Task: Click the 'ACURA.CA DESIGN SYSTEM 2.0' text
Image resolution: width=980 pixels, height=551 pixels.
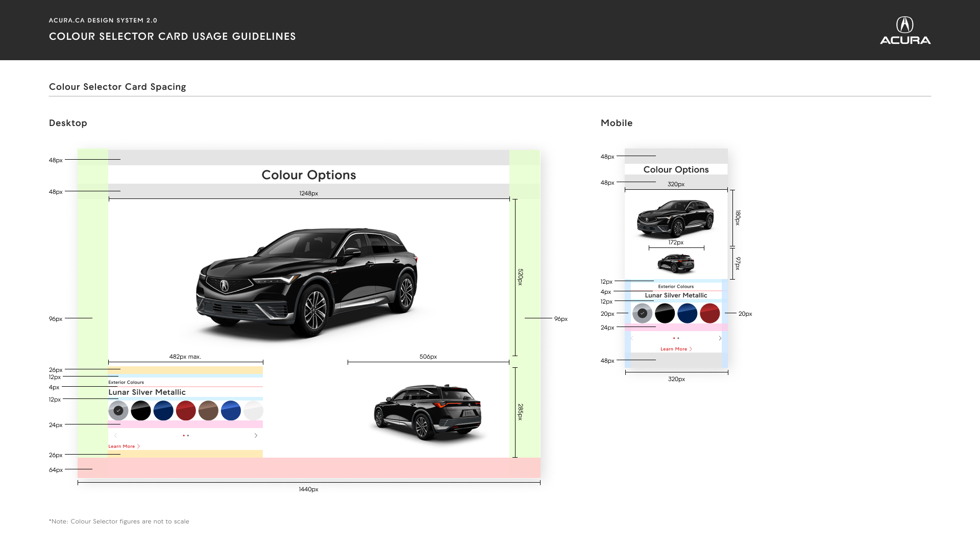Action: (103, 20)
